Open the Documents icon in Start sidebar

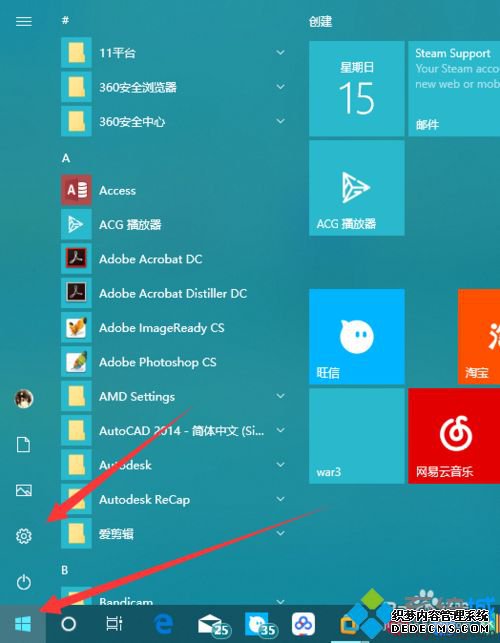click(23, 445)
